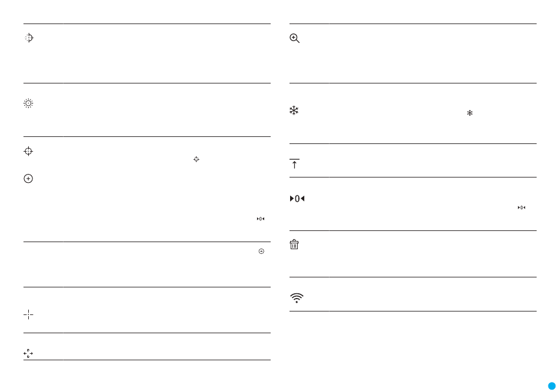Click the small inline snowflake icon
The width and height of the screenshot is (559, 392).
(470, 113)
